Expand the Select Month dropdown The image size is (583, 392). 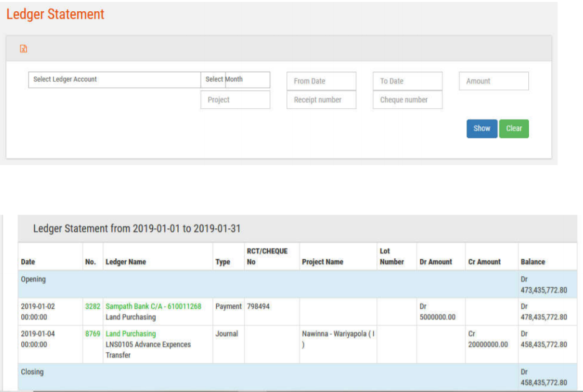(x=236, y=80)
